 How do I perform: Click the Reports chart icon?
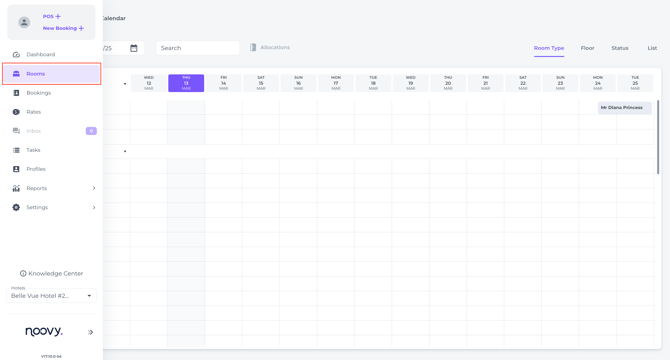[x=16, y=188]
